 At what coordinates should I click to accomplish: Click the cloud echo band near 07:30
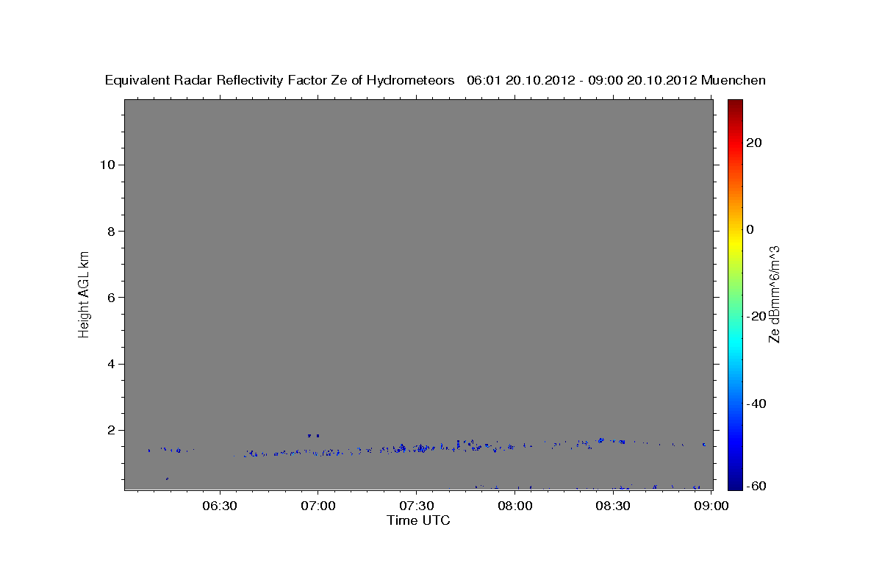point(415,447)
